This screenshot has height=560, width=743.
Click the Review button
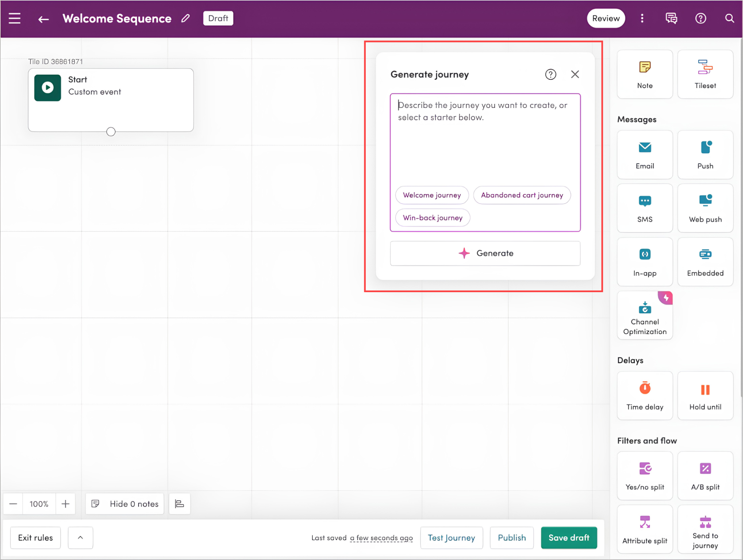pyautogui.click(x=606, y=18)
